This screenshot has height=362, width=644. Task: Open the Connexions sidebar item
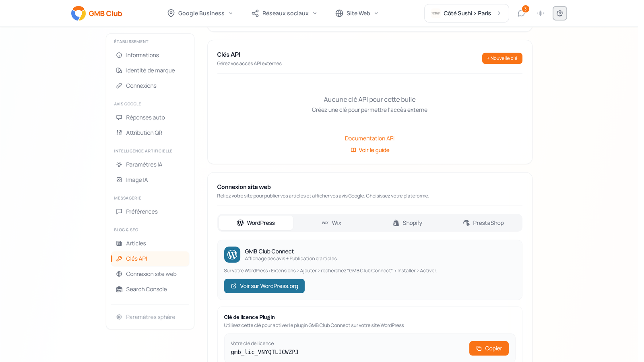point(150,86)
